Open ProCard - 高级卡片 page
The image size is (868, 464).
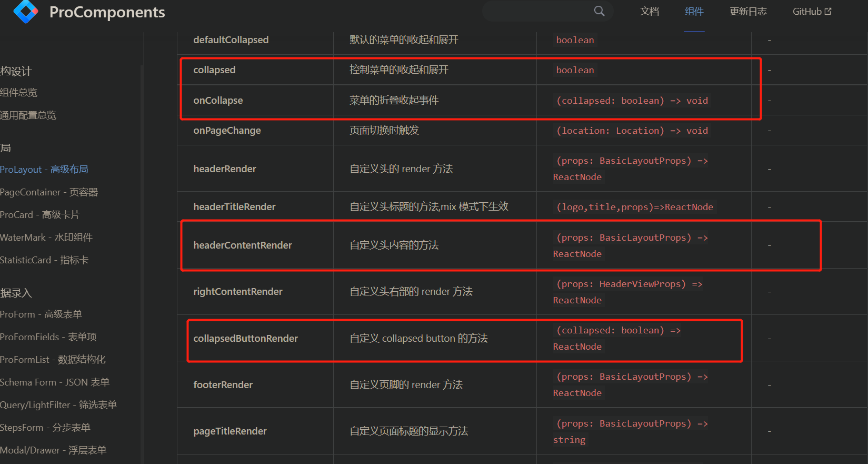pyautogui.click(x=41, y=214)
